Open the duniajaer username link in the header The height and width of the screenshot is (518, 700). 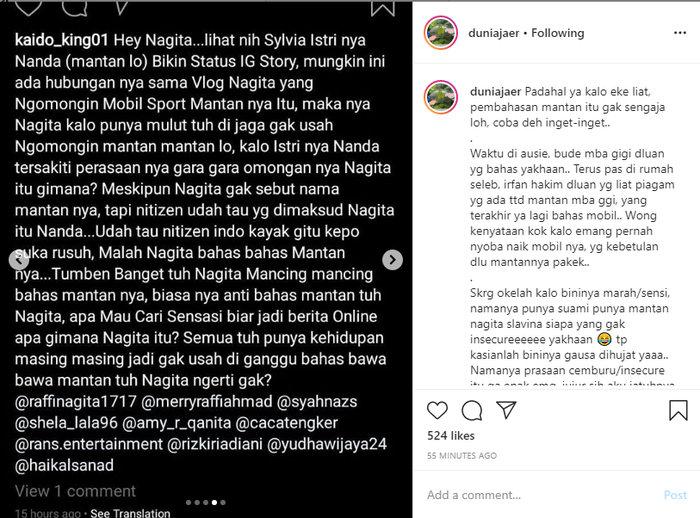(494, 33)
